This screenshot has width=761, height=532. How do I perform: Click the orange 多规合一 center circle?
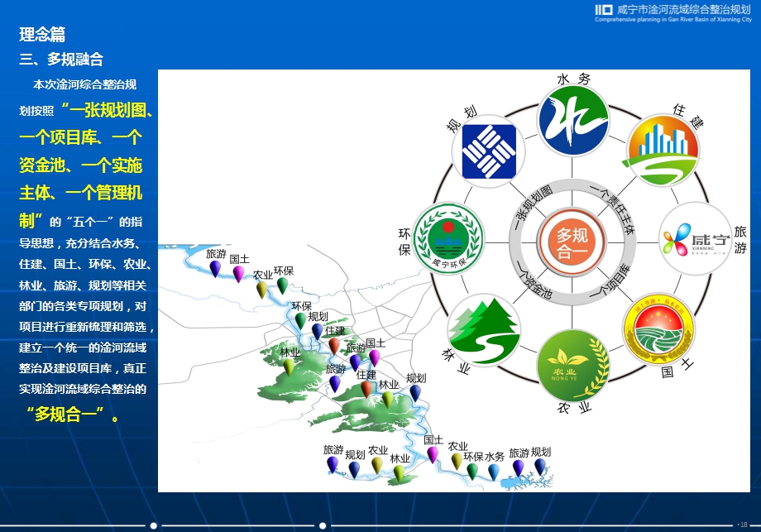(572, 242)
